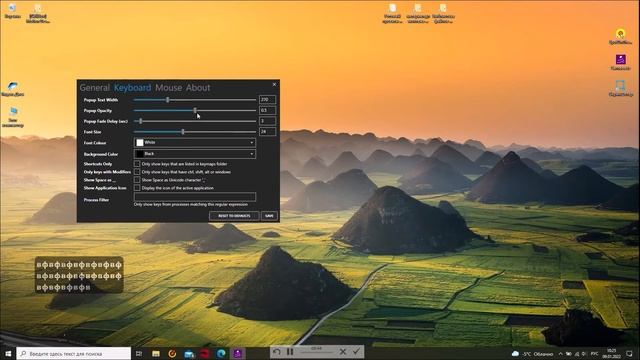The image size is (640, 360).
Task: Open the orange circular app in taskbar
Action: 172,353
